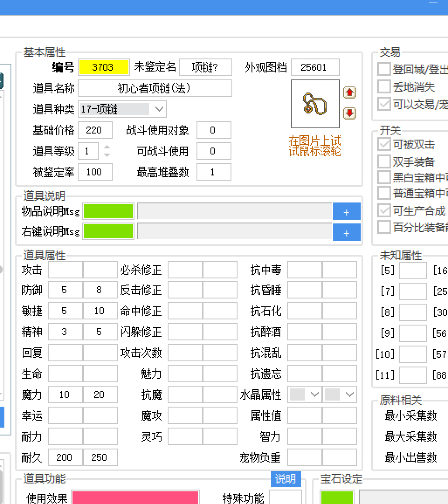Click the 战斗使用对象 field

214,130
